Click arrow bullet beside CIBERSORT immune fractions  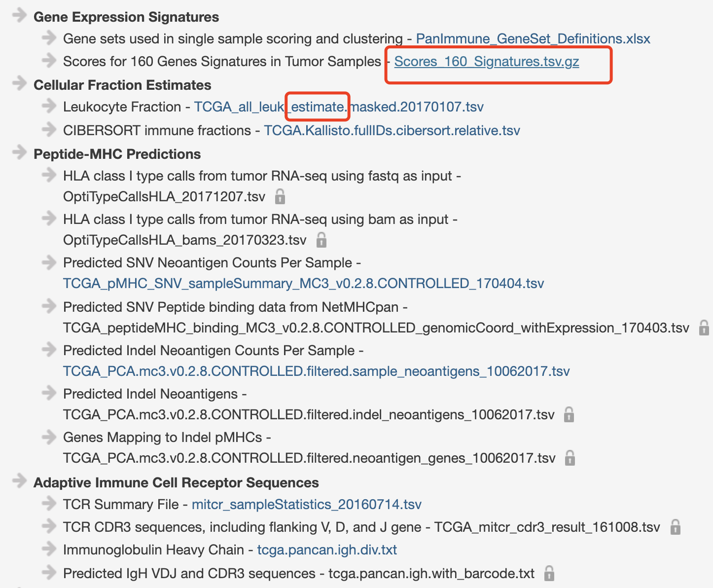pyautogui.click(x=49, y=129)
